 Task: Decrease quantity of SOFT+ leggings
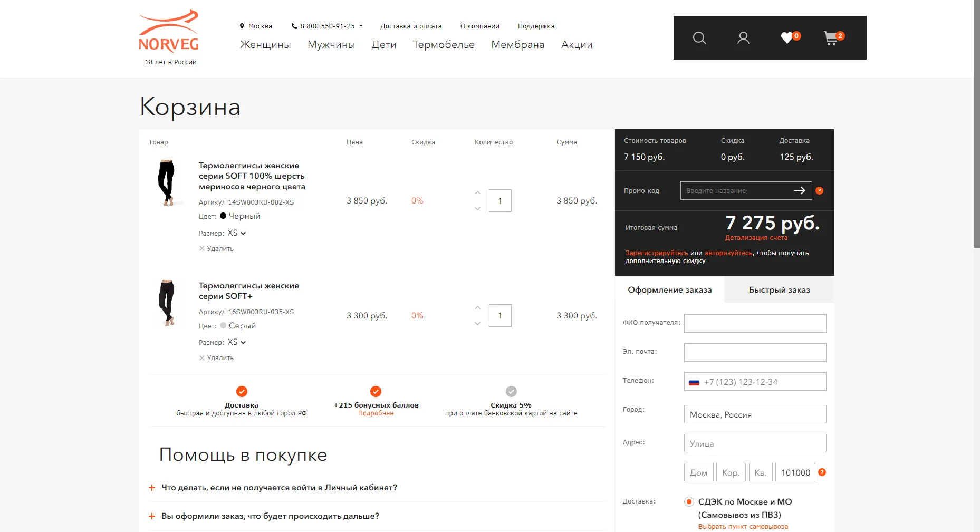477,324
